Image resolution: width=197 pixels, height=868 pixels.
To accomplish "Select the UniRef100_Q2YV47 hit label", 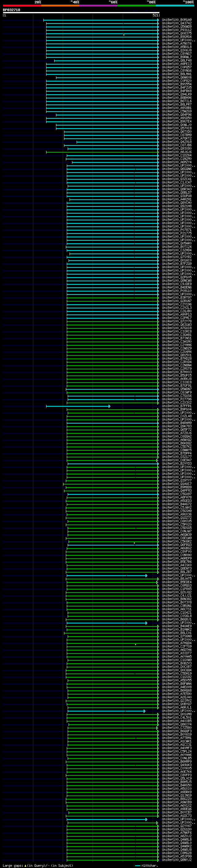I will [x=177, y=826].
